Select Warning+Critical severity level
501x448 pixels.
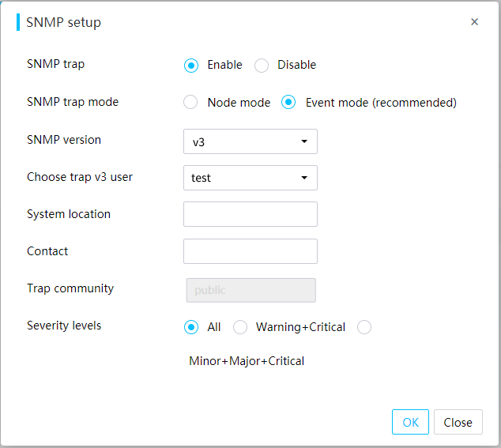tap(240, 327)
